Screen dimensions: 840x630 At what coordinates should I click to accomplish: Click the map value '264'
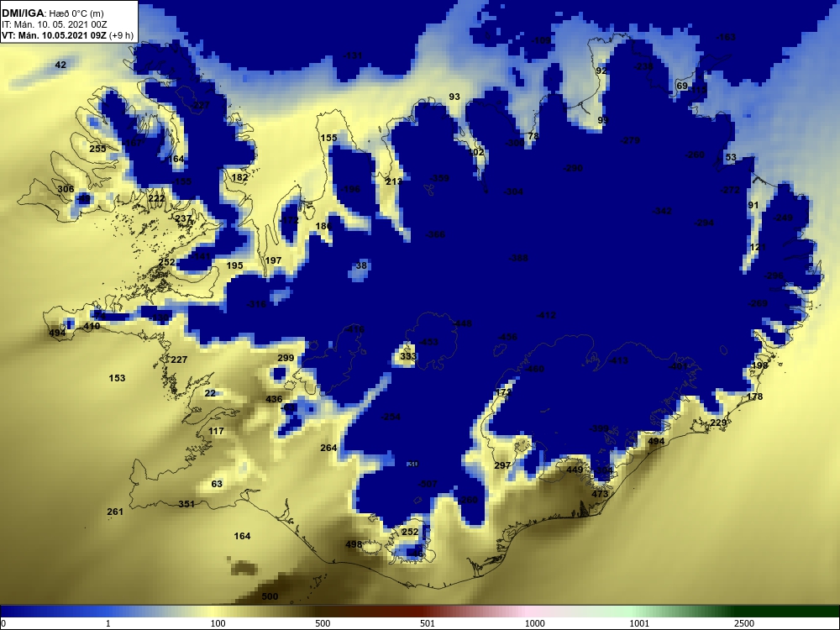328,448
